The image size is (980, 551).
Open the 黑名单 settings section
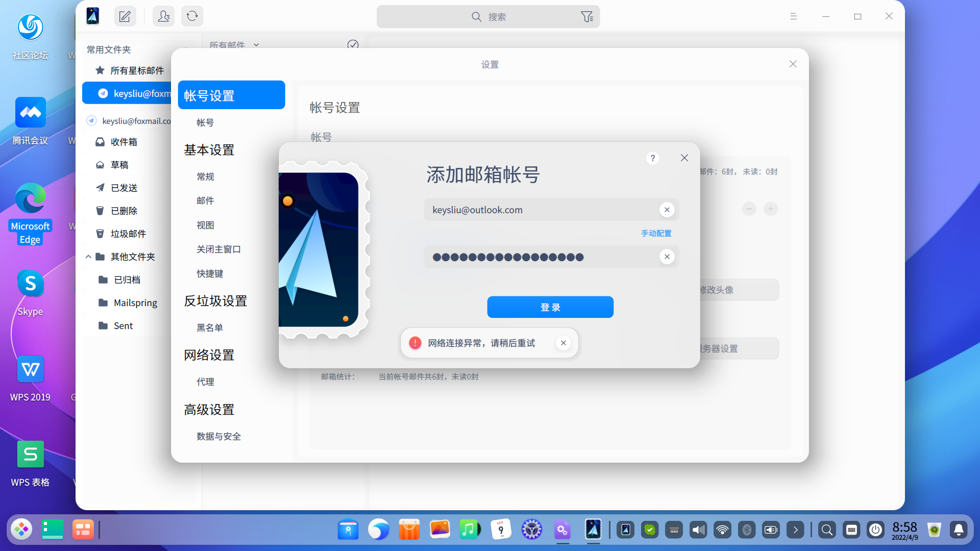tap(209, 327)
